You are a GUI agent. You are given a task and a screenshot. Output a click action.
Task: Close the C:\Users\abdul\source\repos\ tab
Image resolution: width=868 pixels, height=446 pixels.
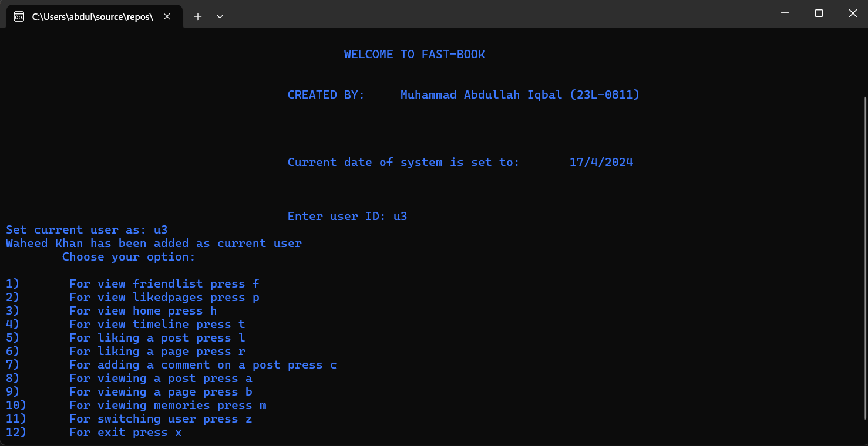(166, 16)
